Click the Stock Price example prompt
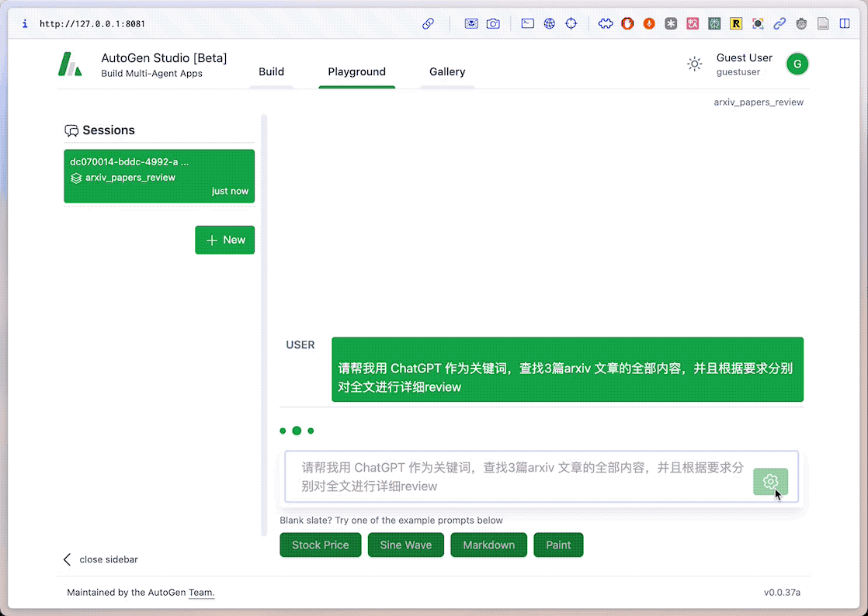 coord(320,545)
